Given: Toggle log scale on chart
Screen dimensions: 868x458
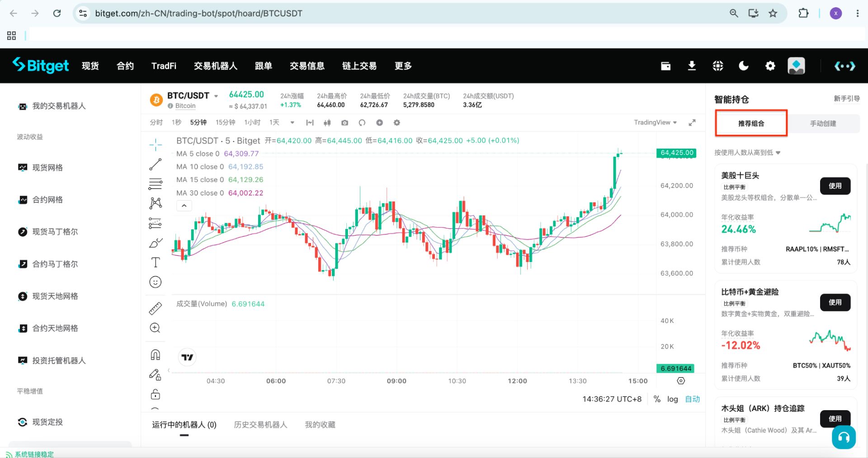Looking at the screenshot, I should [x=673, y=399].
